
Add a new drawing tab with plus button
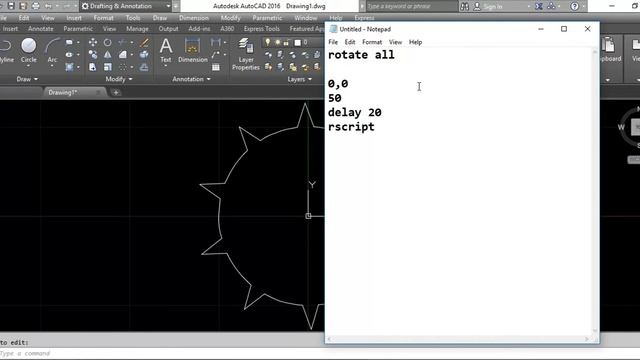click(x=116, y=93)
